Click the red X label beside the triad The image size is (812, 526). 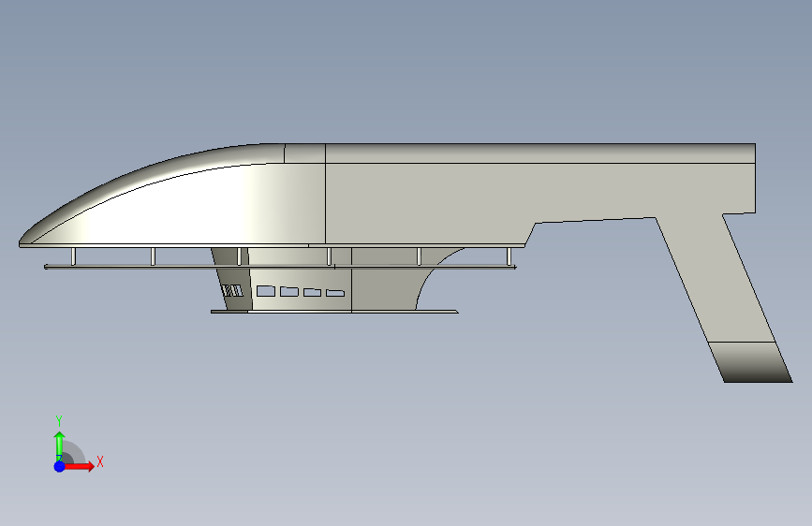[x=100, y=461]
